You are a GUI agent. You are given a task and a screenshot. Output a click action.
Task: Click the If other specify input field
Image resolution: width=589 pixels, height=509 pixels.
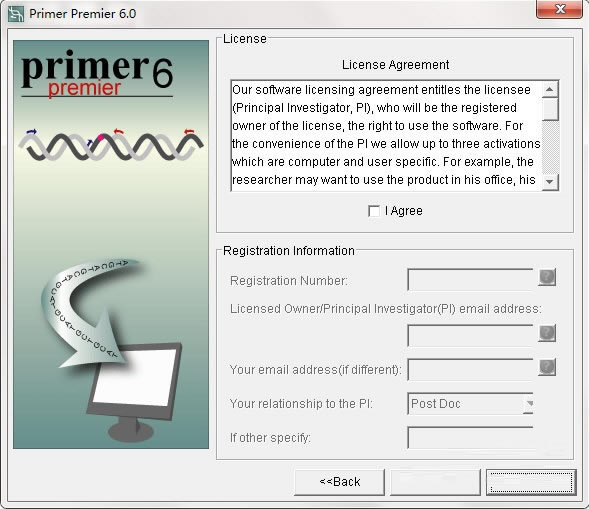[x=470, y=438]
